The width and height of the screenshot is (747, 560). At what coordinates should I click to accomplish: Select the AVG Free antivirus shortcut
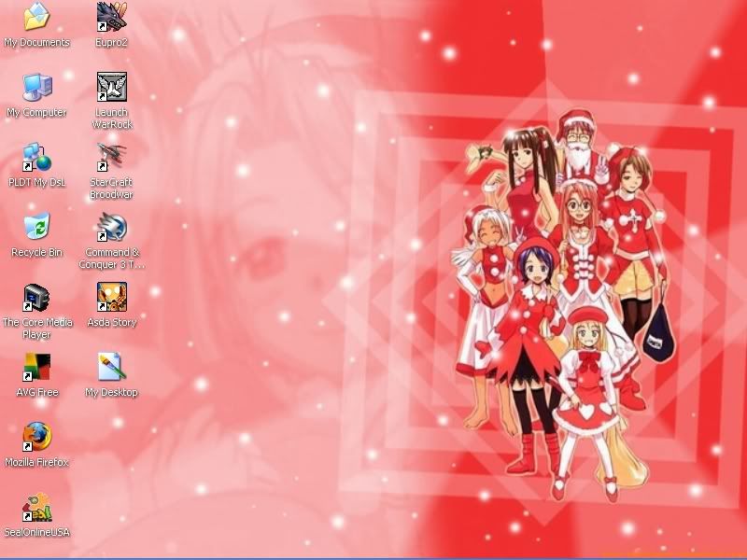click(36, 368)
